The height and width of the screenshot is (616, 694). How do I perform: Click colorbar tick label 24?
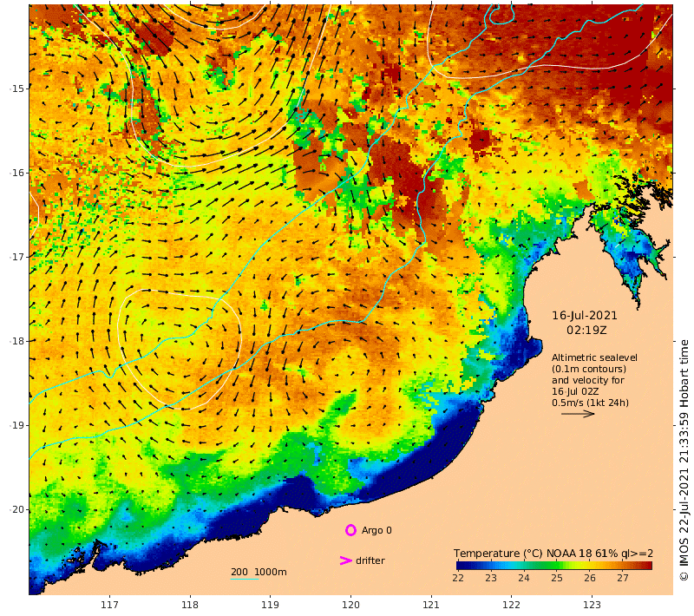tap(524, 578)
